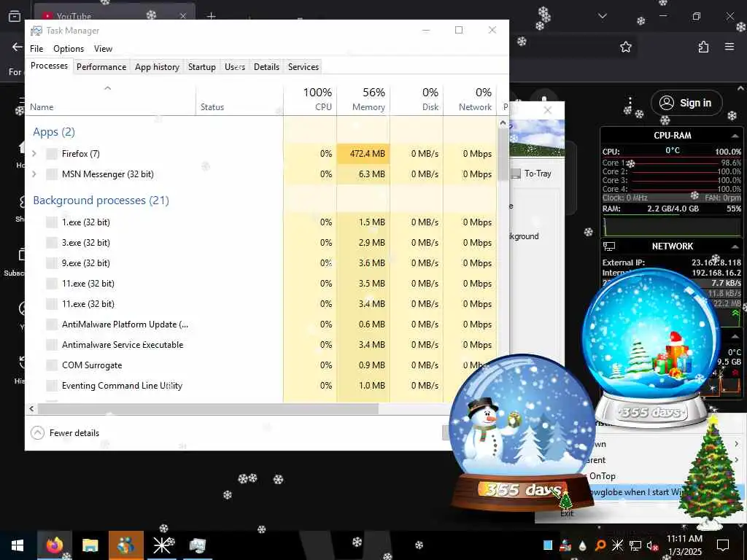Sort processes by Disk column header
Image resolution: width=747 pixels, height=560 pixels.
pyautogui.click(x=417, y=99)
